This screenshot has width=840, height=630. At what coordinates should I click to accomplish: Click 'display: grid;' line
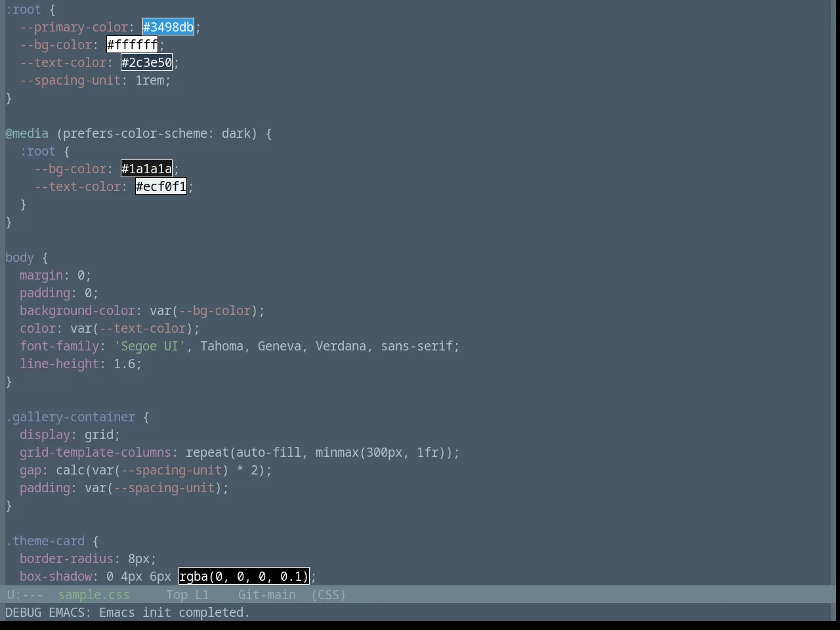point(70,434)
